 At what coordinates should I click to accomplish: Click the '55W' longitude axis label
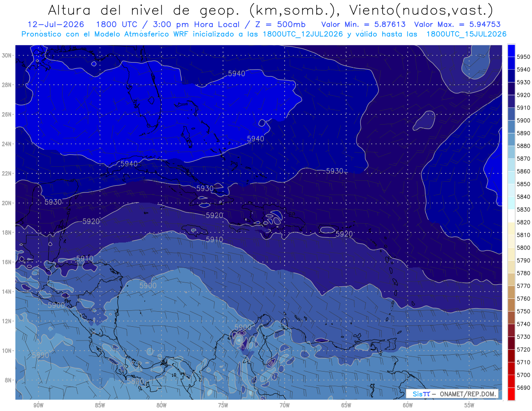(x=469, y=405)
